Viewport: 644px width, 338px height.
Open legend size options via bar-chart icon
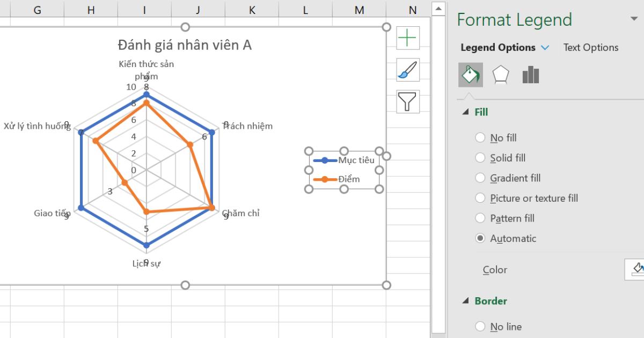[x=530, y=75]
